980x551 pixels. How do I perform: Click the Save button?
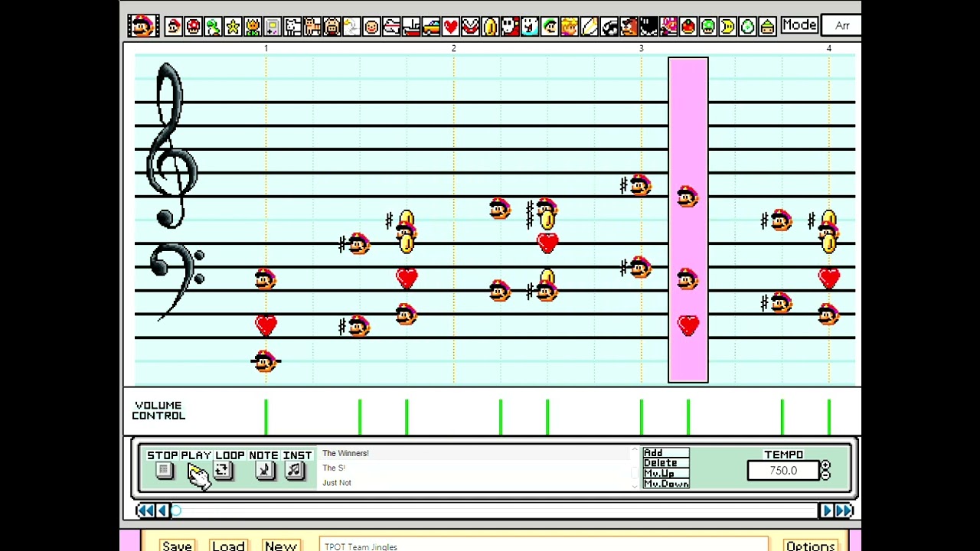[177, 545]
